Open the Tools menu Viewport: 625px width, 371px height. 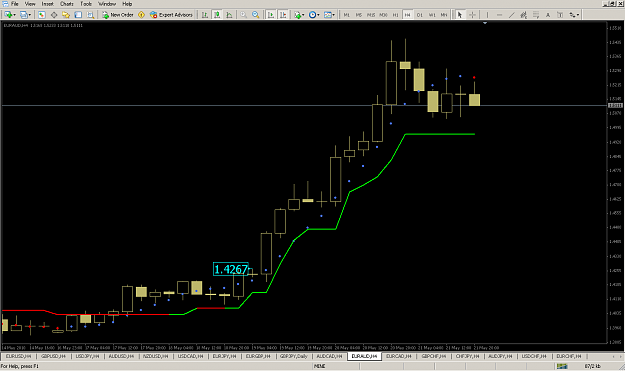(86, 4)
